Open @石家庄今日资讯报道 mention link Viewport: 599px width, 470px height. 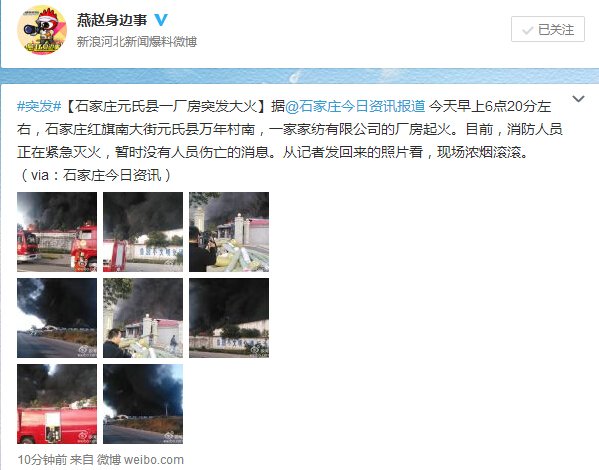[355, 106]
